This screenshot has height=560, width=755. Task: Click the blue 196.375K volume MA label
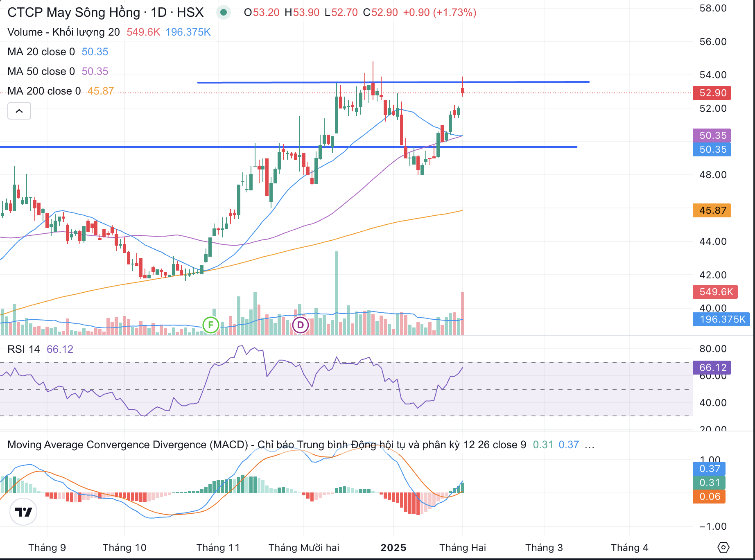tap(721, 319)
